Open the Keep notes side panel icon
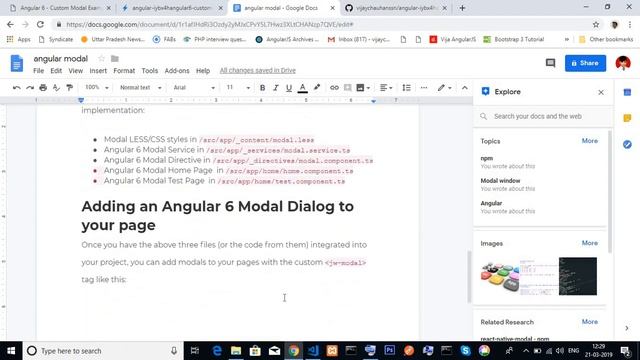 pyautogui.click(x=627, y=118)
